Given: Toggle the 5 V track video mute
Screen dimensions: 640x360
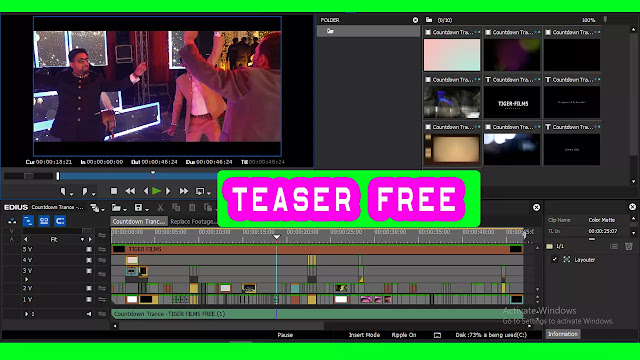Looking at the screenshot, I should click(89, 249).
